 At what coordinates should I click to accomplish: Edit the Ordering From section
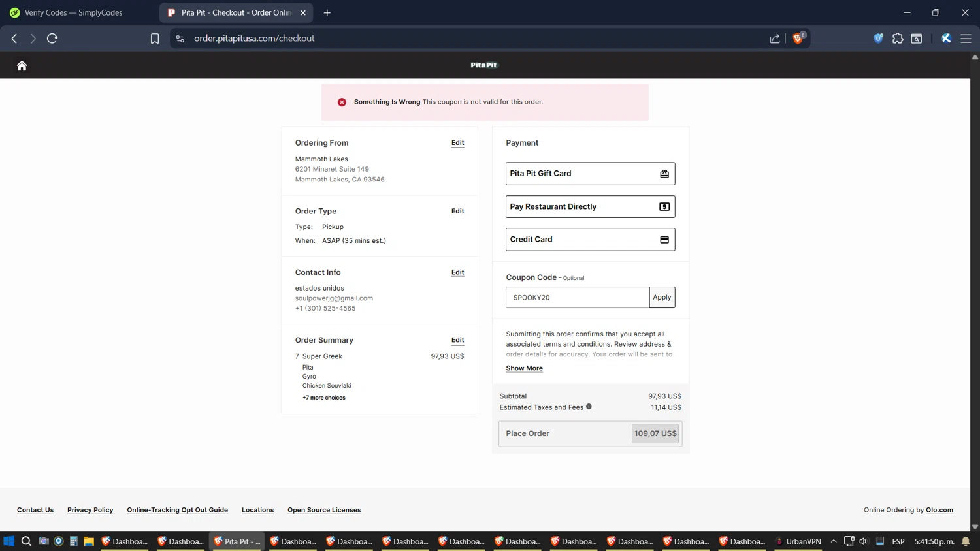click(x=457, y=143)
